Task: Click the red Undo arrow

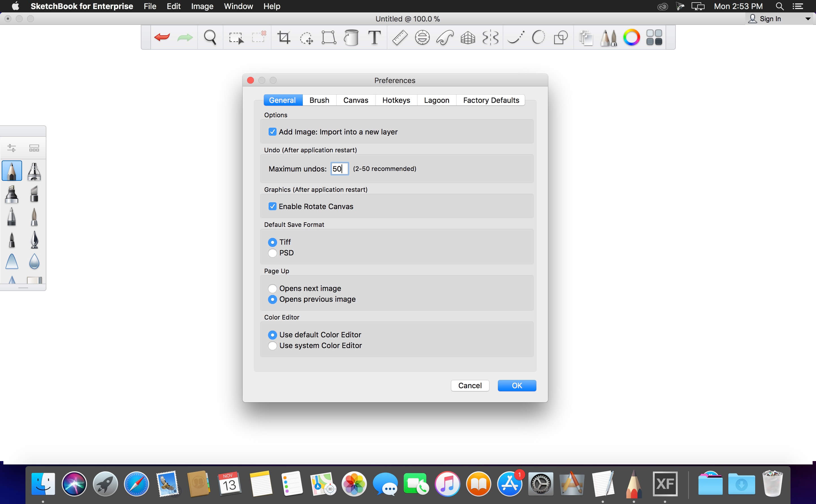Action: pos(162,37)
